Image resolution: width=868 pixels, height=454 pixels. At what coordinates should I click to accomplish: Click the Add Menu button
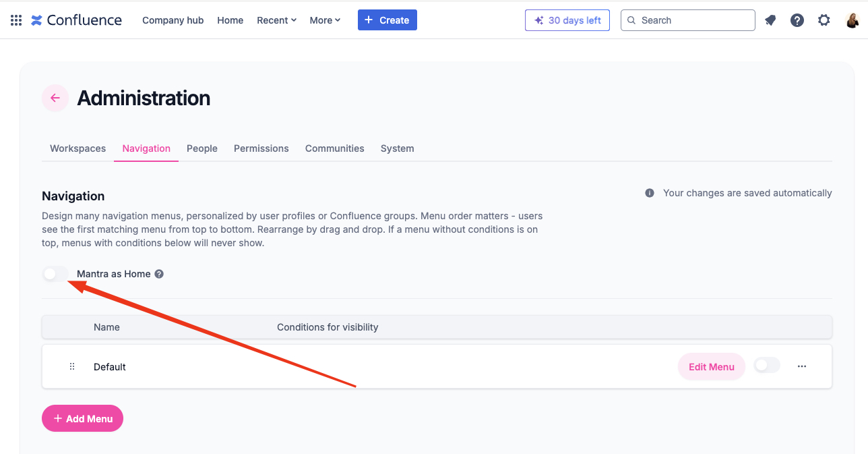(x=82, y=418)
